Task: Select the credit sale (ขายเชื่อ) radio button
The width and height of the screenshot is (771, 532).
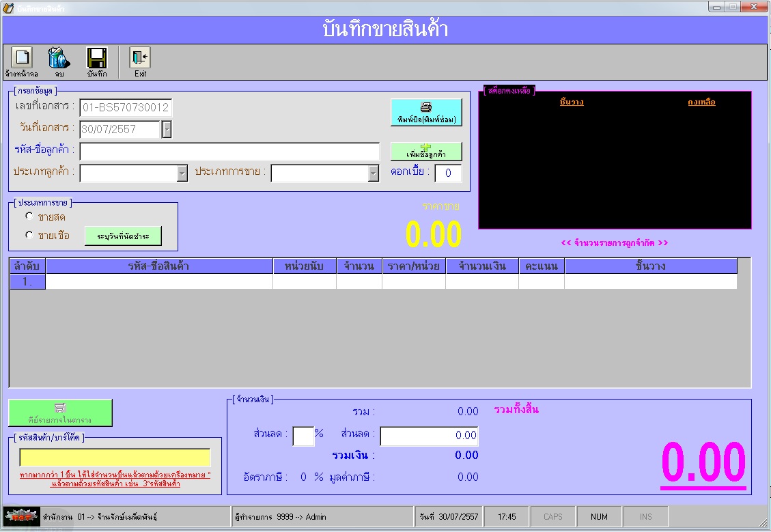Action: coord(29,235)
